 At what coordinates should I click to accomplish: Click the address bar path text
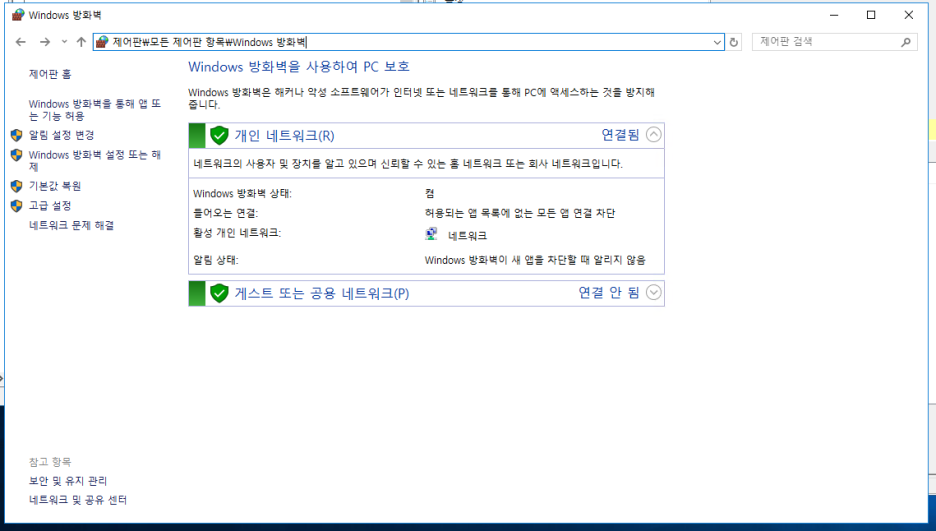coord(210,42)
